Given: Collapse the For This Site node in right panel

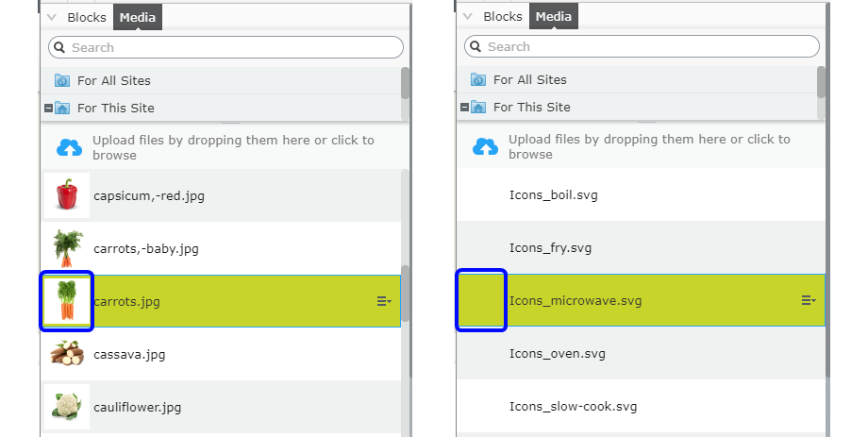Looking at the screenshot, I should coord(464,108).
